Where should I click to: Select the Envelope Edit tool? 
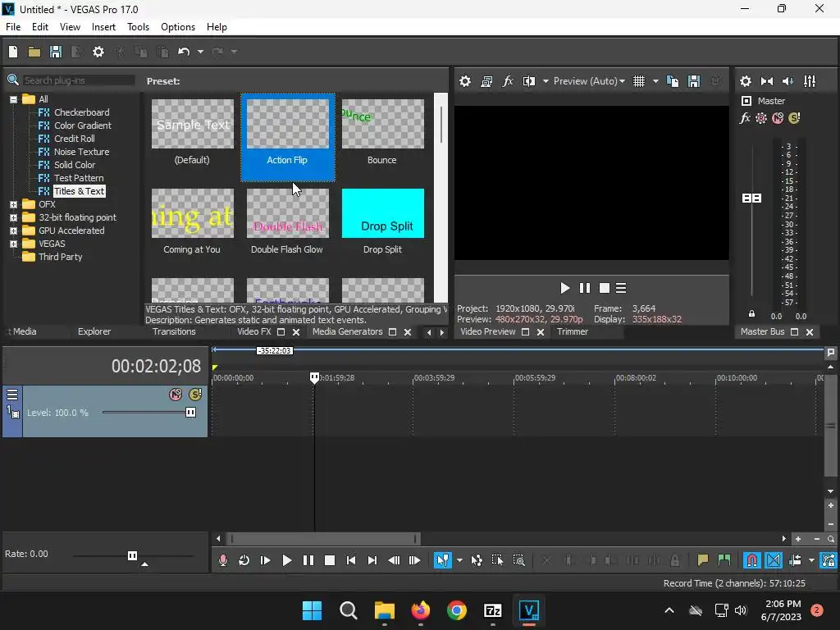point(477,560)
